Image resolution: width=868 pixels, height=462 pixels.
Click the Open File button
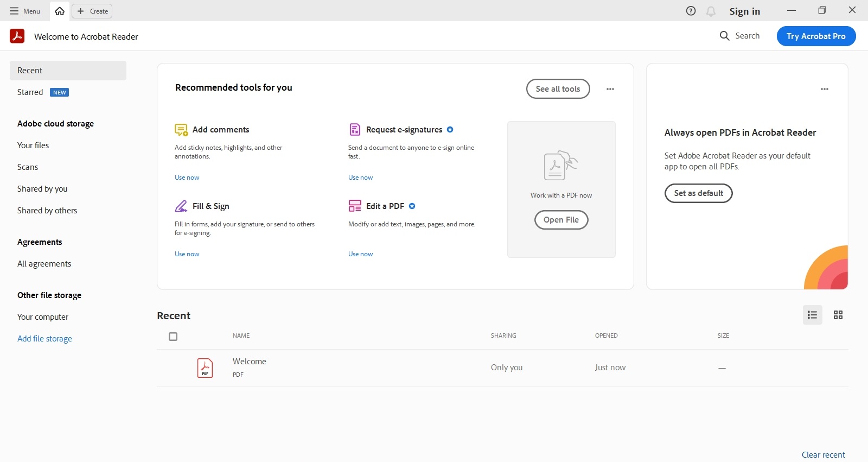(561, 220)
